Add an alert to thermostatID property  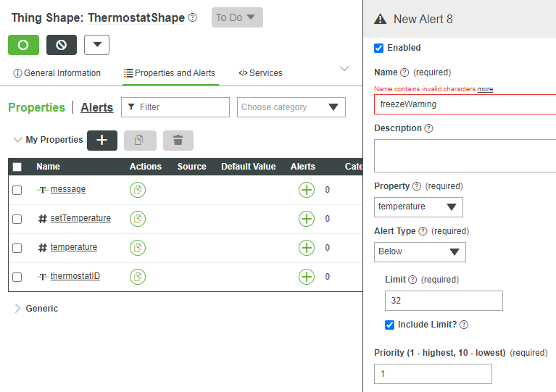pos(307,277)
